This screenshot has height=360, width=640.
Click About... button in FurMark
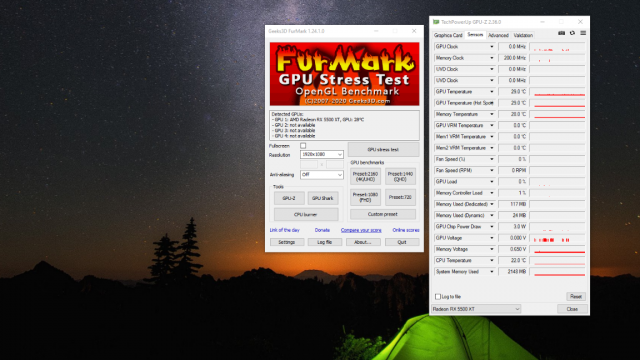coord(363,242)
